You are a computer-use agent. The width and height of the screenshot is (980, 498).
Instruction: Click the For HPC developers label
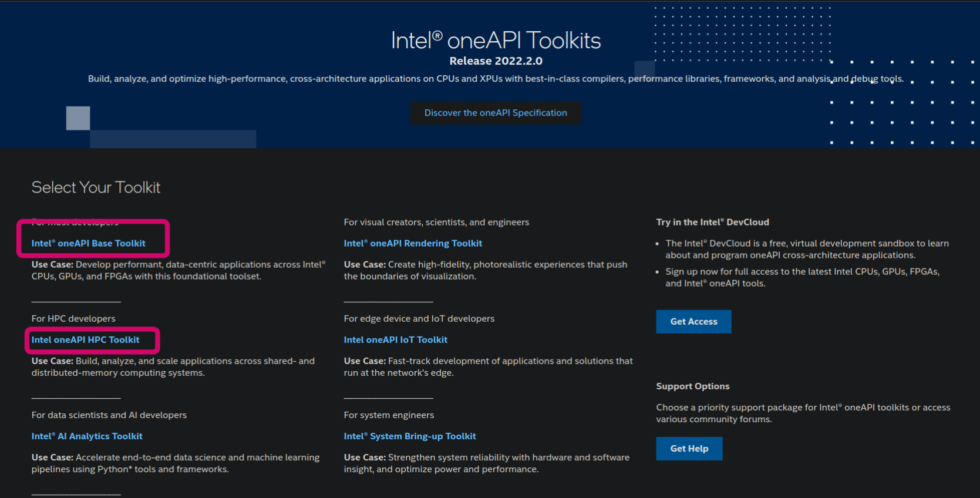point(73,318)
